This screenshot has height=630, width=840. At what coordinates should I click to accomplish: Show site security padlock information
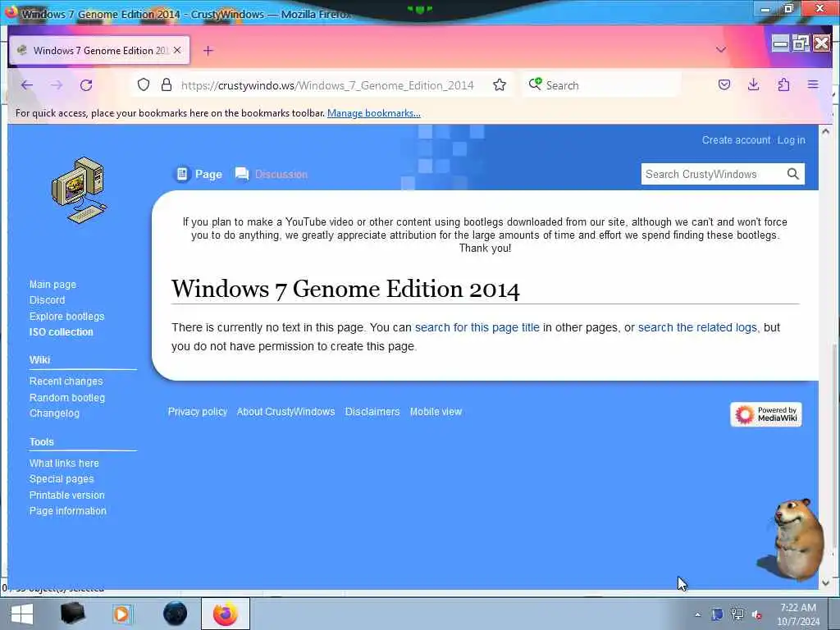(x=167, y=84)
